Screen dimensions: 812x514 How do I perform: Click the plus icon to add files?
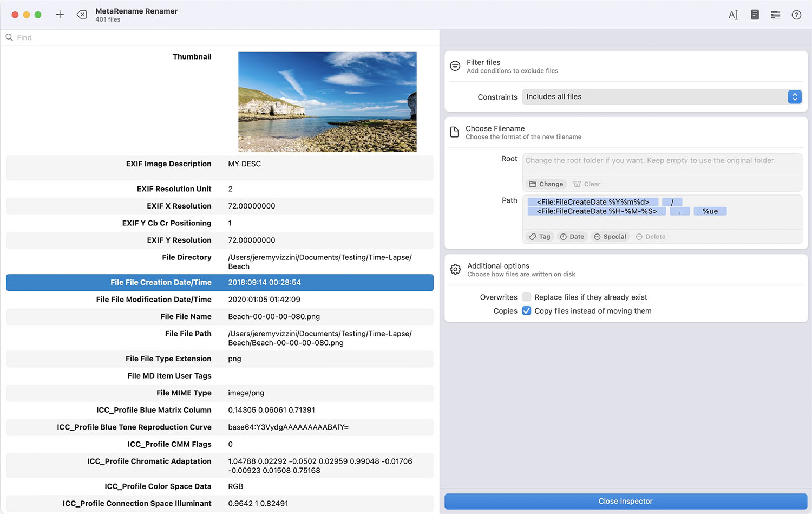click(x=60, y=15)
